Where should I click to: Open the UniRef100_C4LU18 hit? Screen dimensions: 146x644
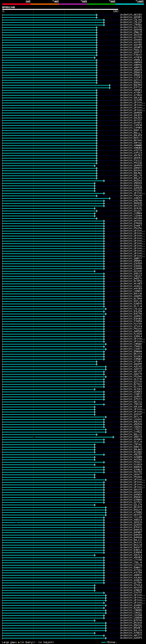pyautogui.click(x=131, y=309)
